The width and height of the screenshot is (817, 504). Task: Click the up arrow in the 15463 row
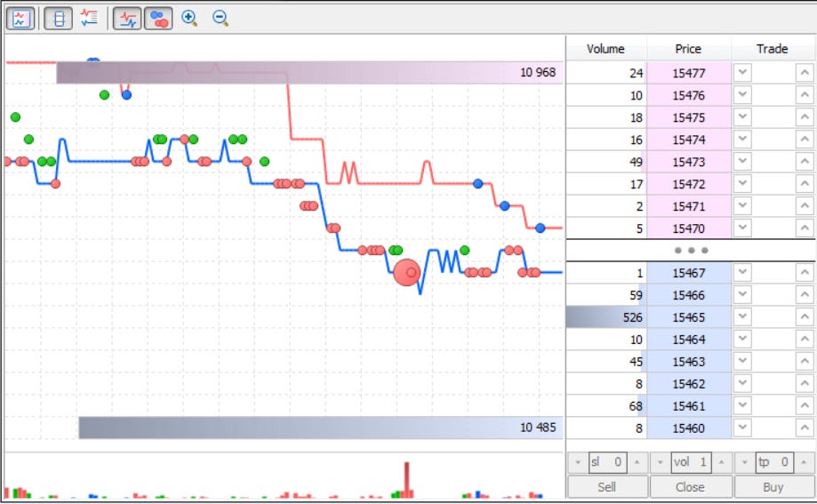pos(805,361)
